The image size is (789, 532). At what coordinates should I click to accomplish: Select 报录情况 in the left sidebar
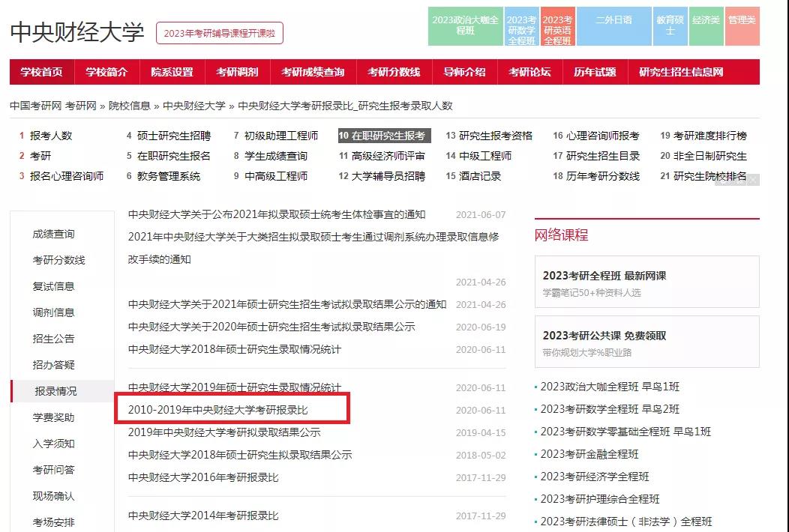pyautogui.click(x=55, y=391)
